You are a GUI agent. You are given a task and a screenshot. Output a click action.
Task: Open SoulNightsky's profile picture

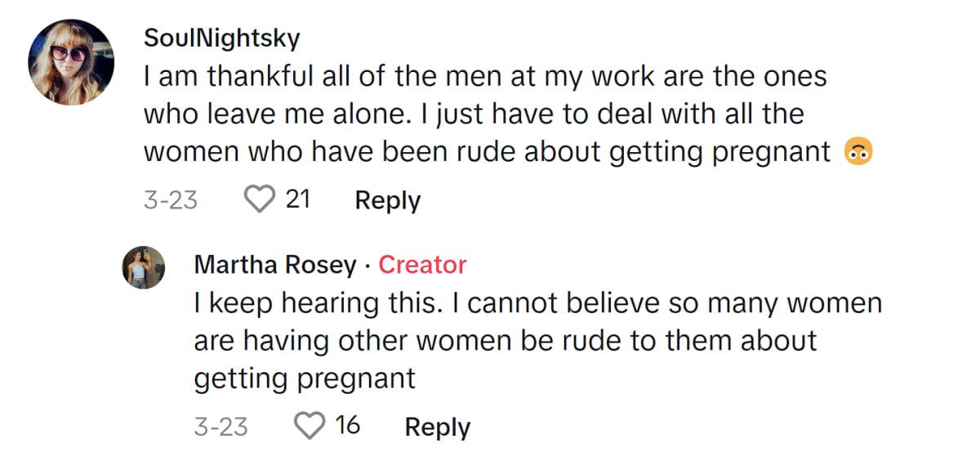(x=71, y=62)
